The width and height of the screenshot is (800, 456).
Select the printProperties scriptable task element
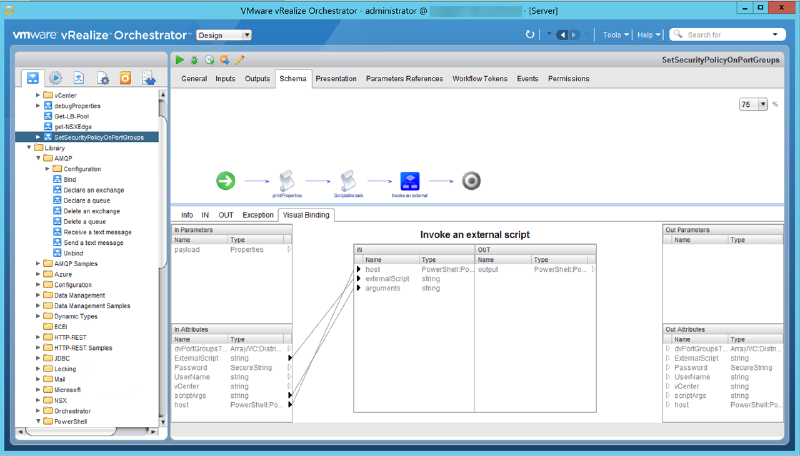point(287,182)
